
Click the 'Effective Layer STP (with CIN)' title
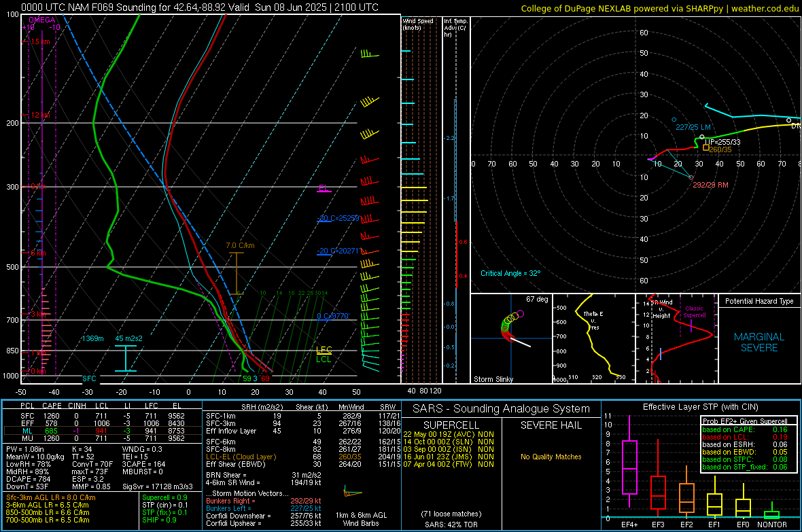(700, 407)
